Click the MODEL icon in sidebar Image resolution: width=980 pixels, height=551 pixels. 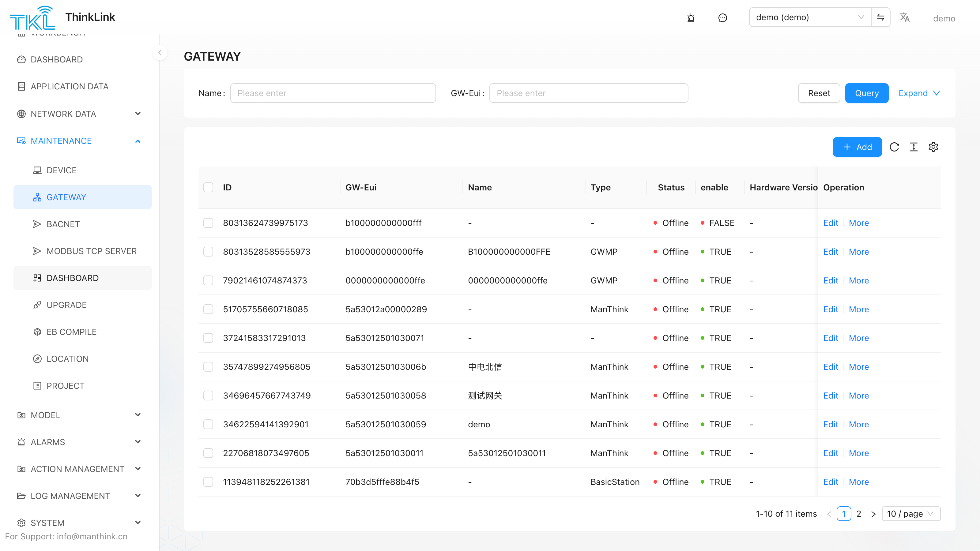[21, 415]
